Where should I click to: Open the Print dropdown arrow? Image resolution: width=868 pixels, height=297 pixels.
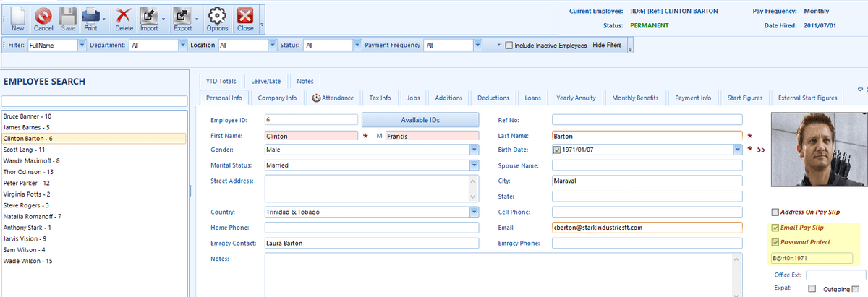click(x=103, y=18)
